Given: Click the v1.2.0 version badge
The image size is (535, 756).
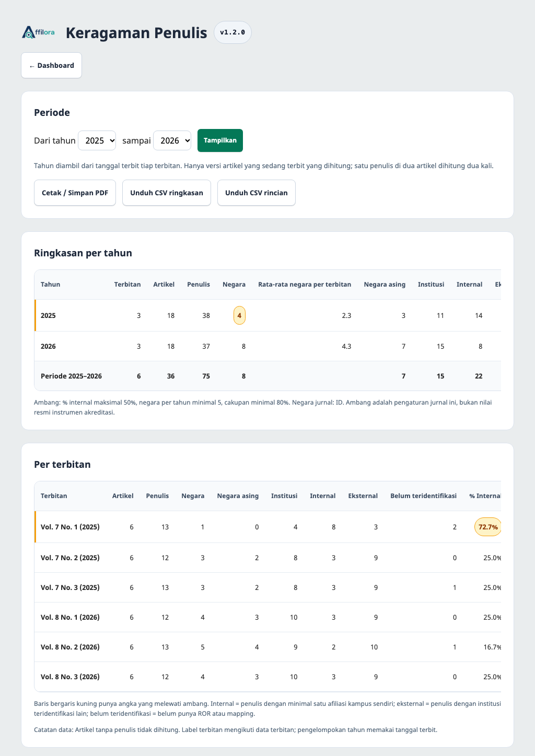Looking at the screenshot, I should 232,32.
